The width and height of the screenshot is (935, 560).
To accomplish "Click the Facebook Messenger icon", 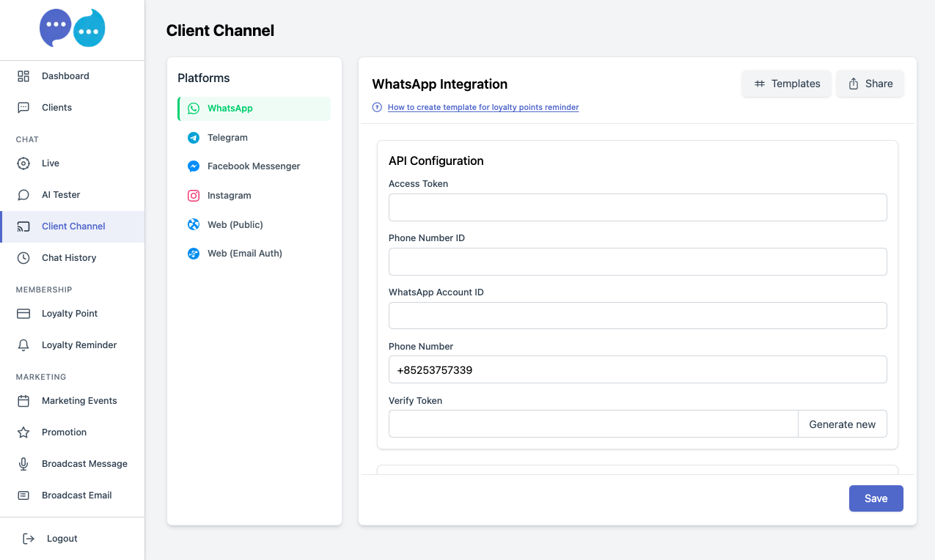I will coord(194,166).
